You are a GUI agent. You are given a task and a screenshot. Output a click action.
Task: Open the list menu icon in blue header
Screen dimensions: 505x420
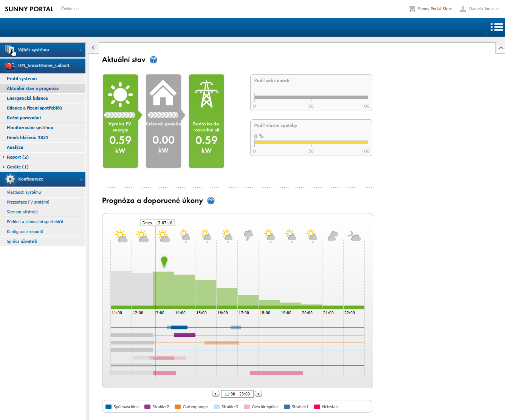coord(496,27)
